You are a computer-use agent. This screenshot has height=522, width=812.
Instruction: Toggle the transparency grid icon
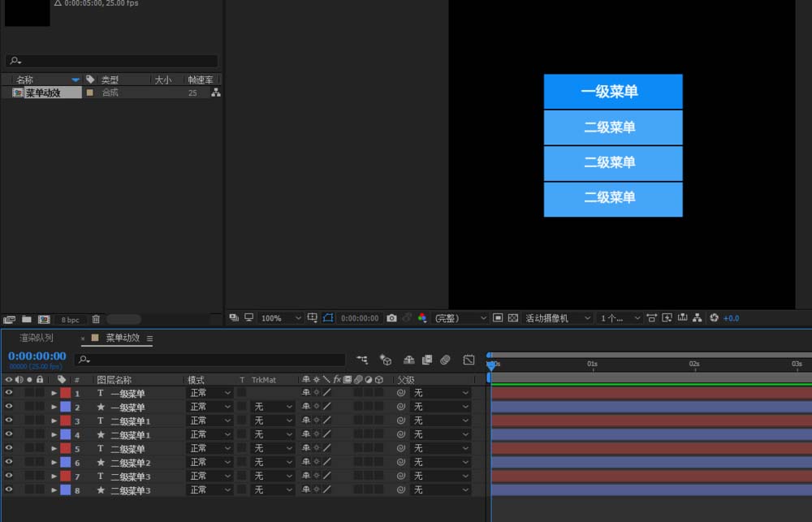click(x=512, y=318)
